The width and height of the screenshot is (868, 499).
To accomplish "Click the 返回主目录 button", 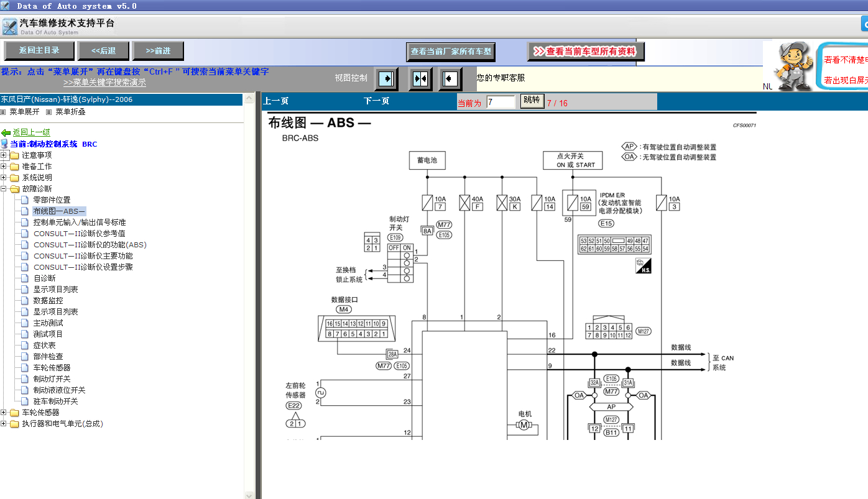I will pos(39,51).
